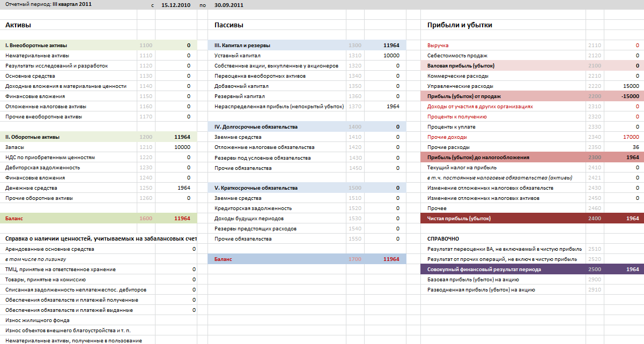Click the 'Кредиторская задолженность' row label
The image size is (644, 344).
[253, 208]
